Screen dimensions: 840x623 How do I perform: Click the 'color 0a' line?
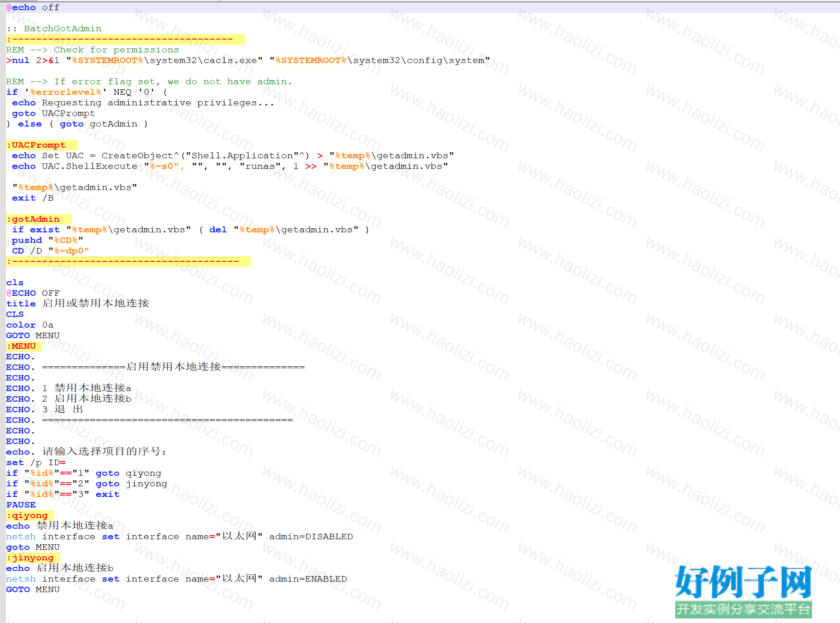click(29, 325)
